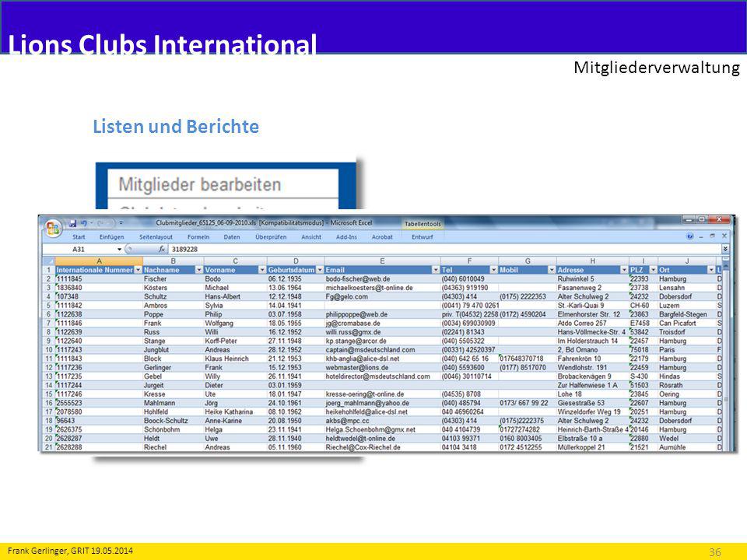
Task: Open the Add-Ins ribbon tab
Action: [346, 236]
